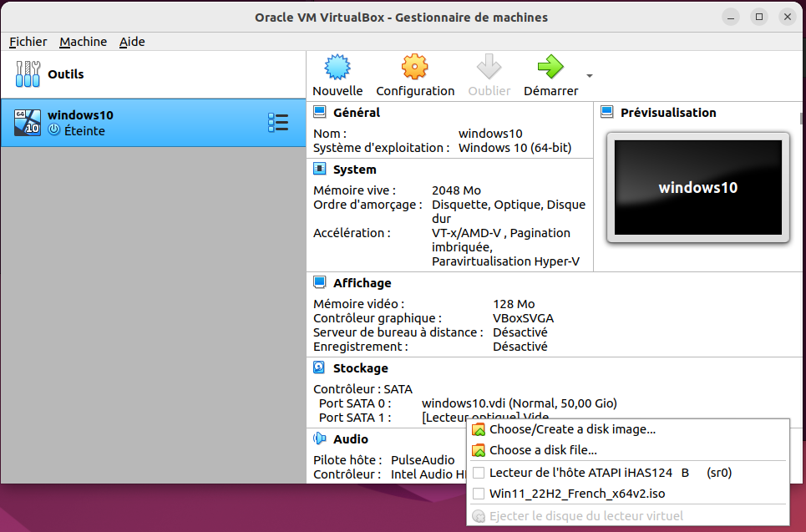Screen dimensions: 806x532
Task: Check the Win11_22H2_French_x64v2.iso checkbox
Action: pos(479,494)
